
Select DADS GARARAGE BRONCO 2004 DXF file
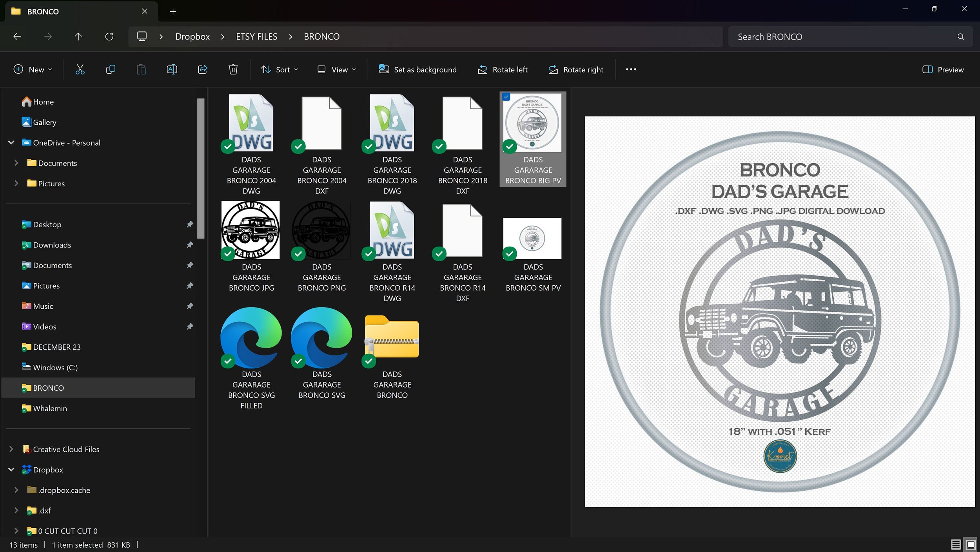(x=322, y=144)
